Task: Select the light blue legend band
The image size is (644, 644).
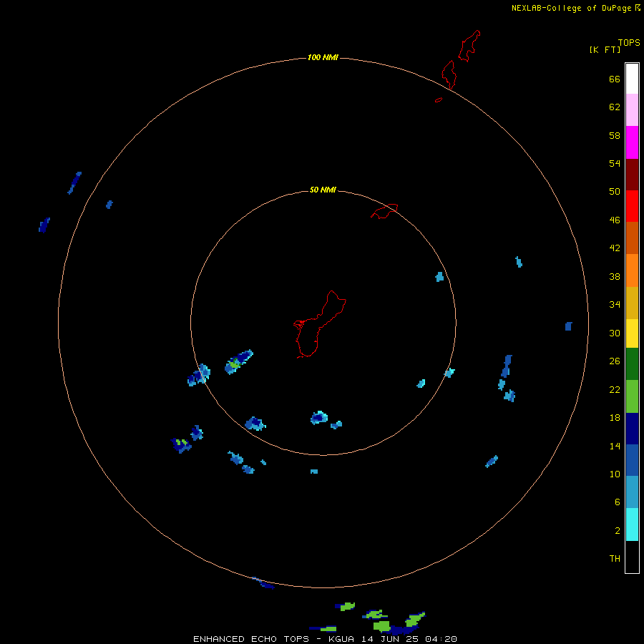Action: pos(632,492)
